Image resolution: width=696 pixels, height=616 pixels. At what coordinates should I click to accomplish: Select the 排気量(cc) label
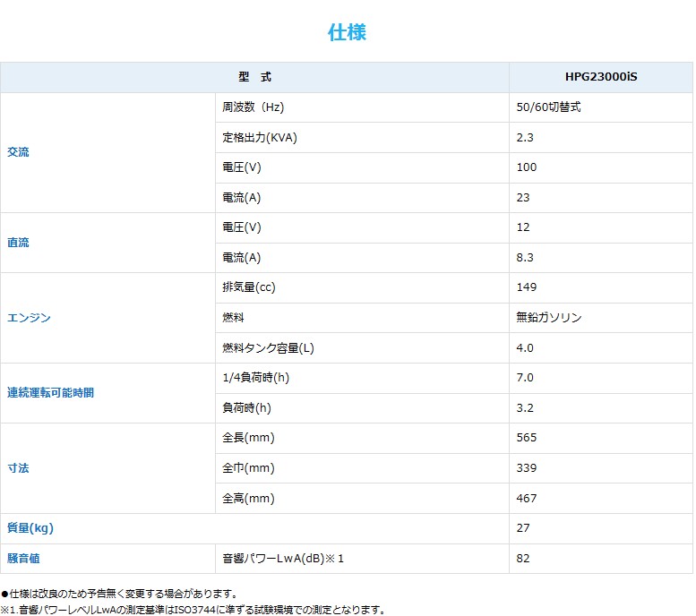(x=249, y=287)
